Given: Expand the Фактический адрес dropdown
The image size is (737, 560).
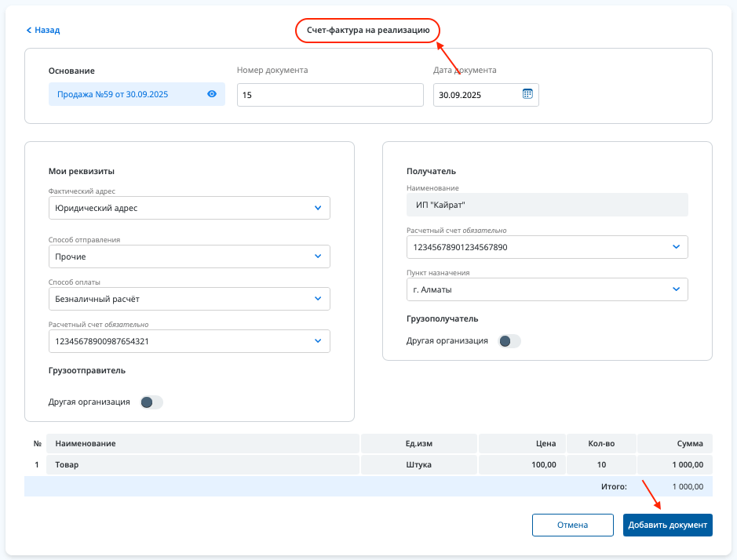Looking at the screenshot, I should 317,208.
